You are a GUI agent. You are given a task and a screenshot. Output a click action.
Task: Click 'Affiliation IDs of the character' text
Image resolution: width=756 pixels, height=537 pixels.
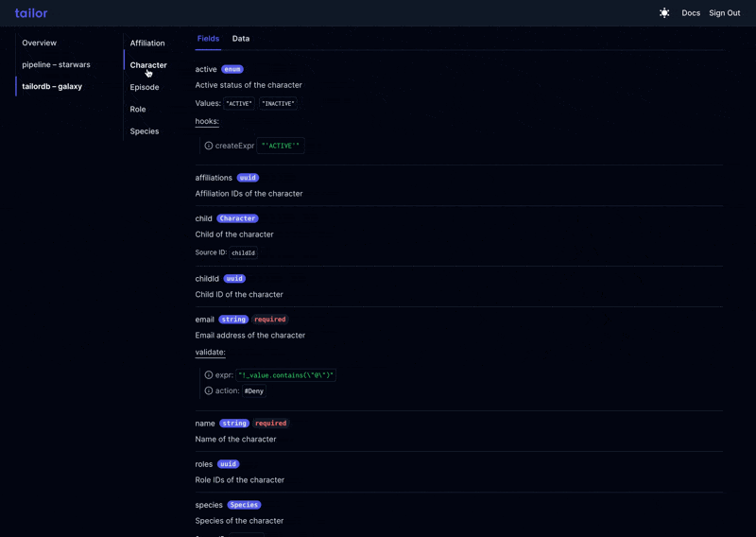(x=249, y=194)
